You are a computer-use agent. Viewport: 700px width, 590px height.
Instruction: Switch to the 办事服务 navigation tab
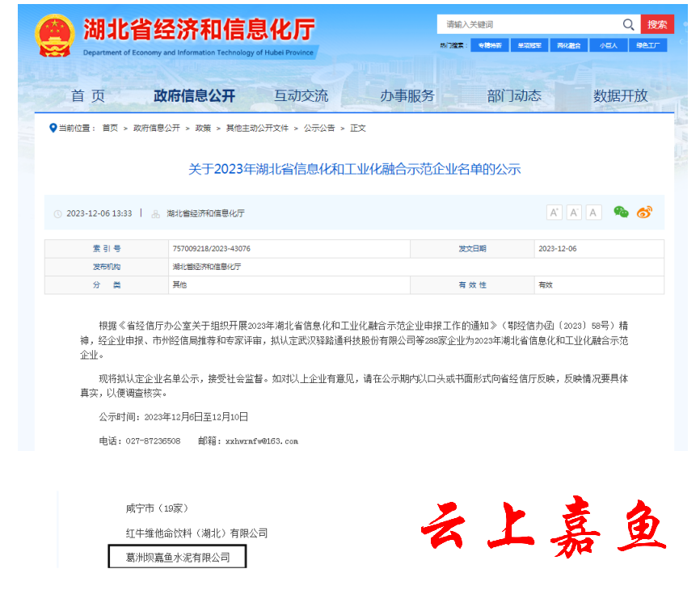tap(407, 96)
